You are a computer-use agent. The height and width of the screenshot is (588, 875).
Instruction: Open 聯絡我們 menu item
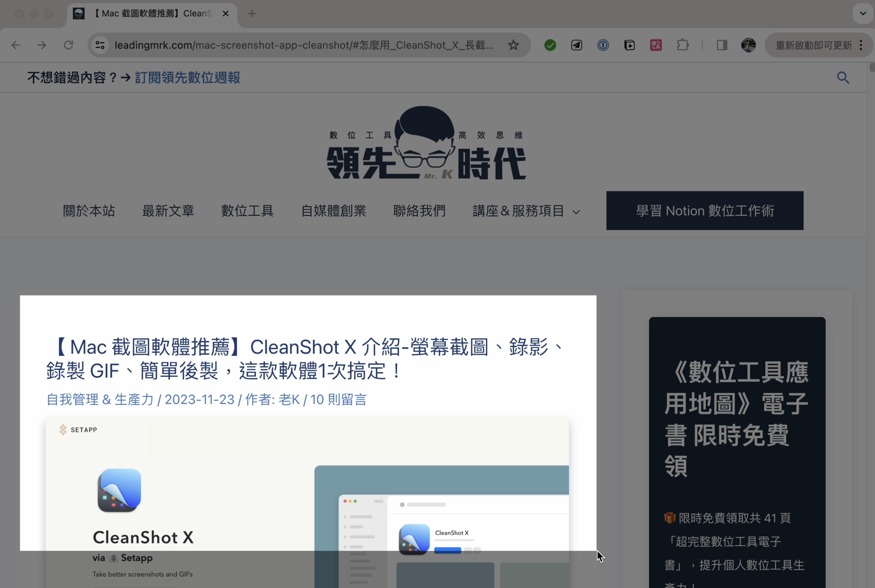[420, 211]
